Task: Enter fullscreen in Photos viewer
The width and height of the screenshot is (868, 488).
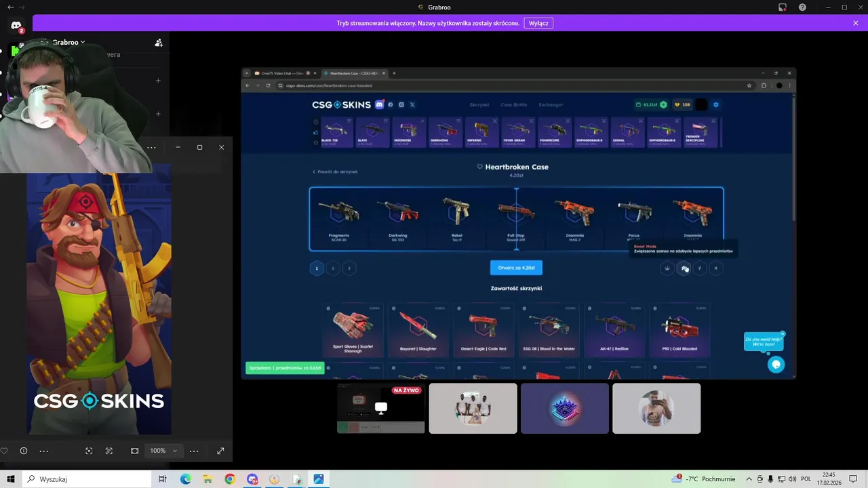Action: point(220,451)
